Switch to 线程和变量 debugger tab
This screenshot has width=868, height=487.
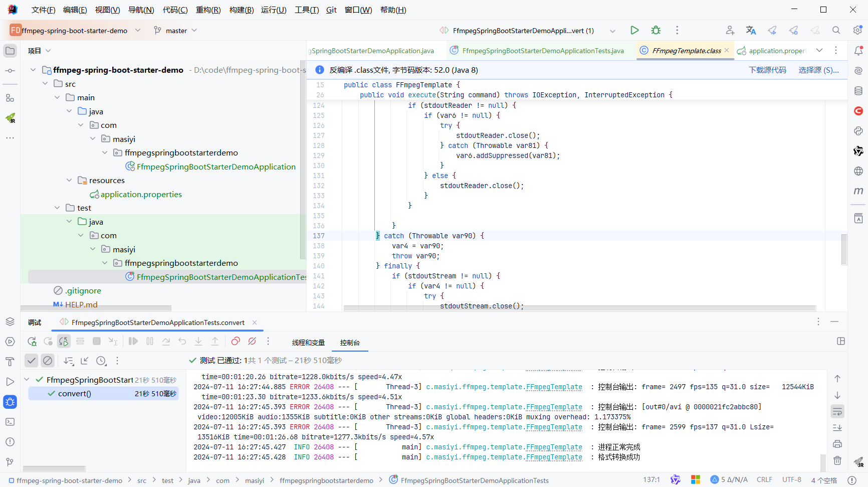pos(309,343)
